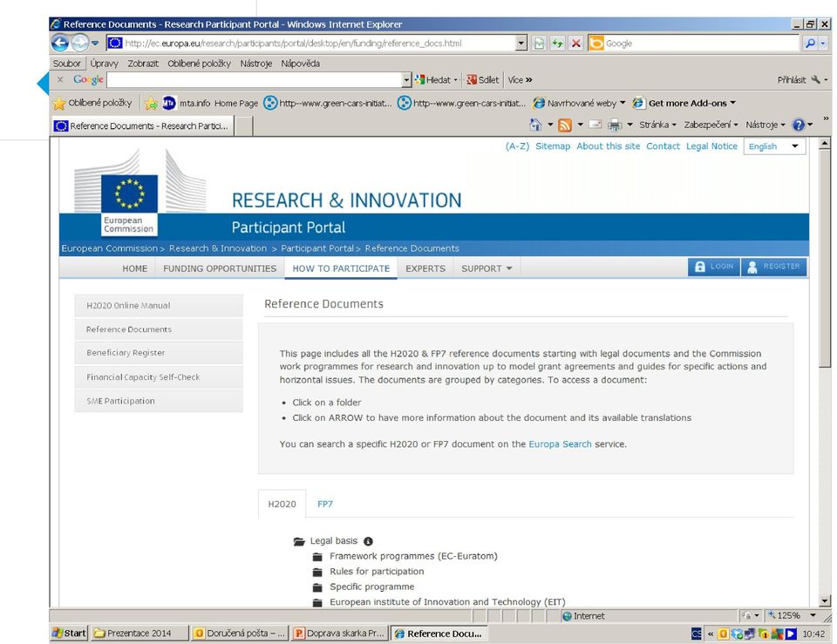Click the Windows Start button
837x644 pixels.
69,634
